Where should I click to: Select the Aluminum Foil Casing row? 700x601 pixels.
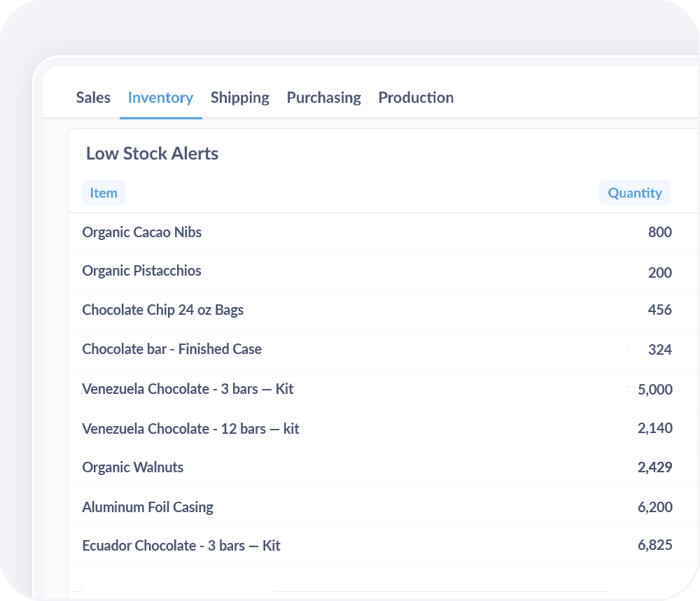[x=148, y=507]
